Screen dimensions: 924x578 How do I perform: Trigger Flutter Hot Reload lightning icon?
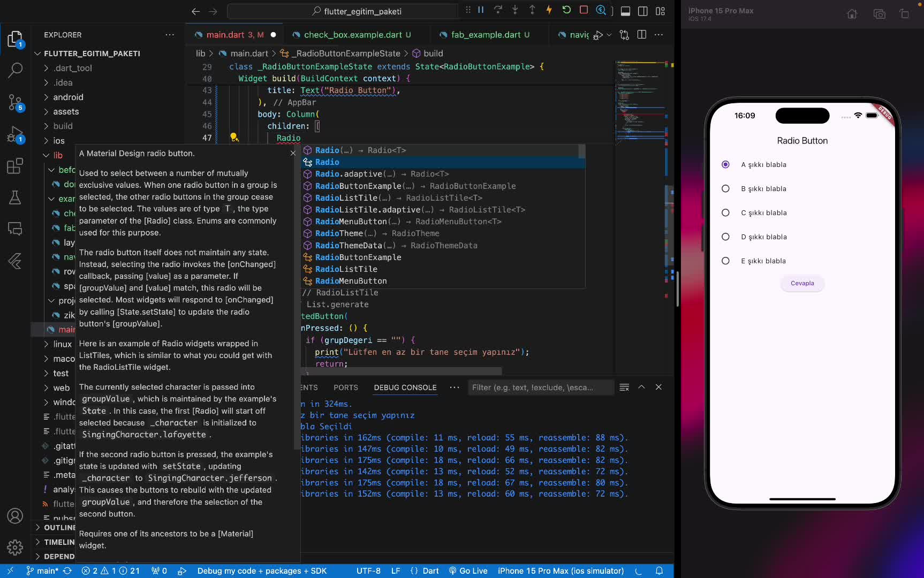pyautogui.click(x=549, y=10)
